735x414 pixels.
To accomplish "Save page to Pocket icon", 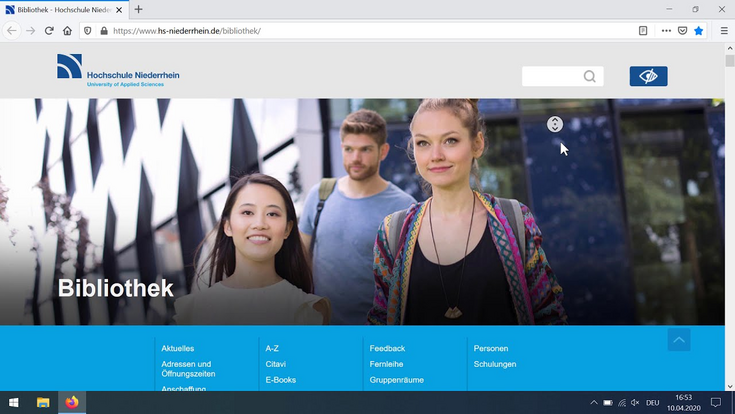I will click(682, 31).
